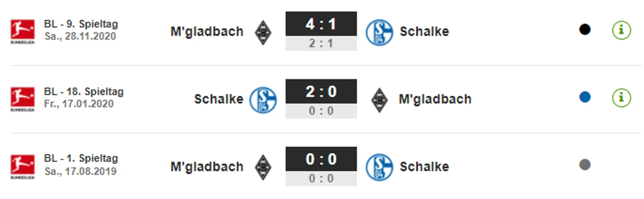Click home team name M'gladbach in 9. Spieltag
Image resolution: width=644 pixels, height=199 pixels.
click(x=207, y=32)
